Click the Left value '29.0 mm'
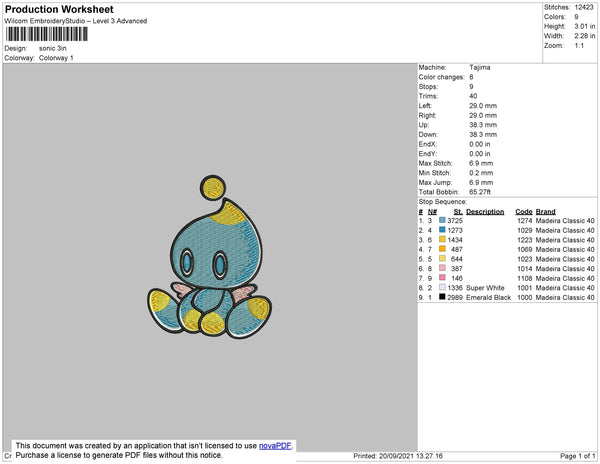The image size is (600, 464). [x=483, y=106]
